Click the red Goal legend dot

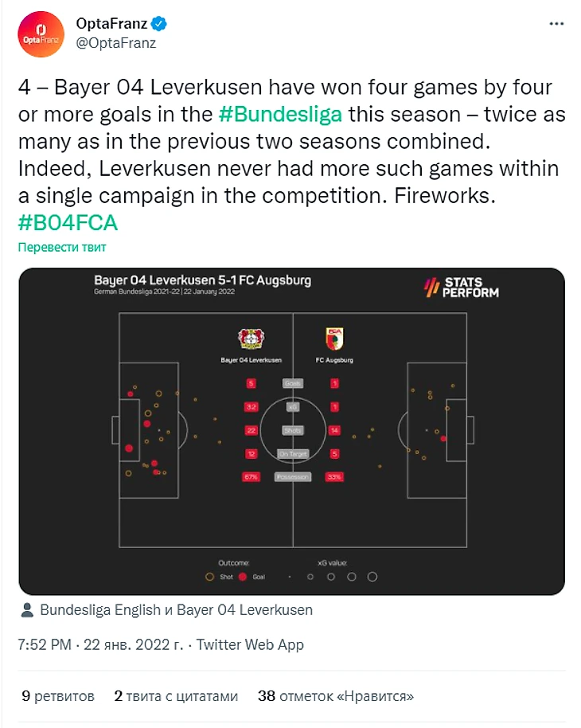pyautogui.click(x=244, y=577)
